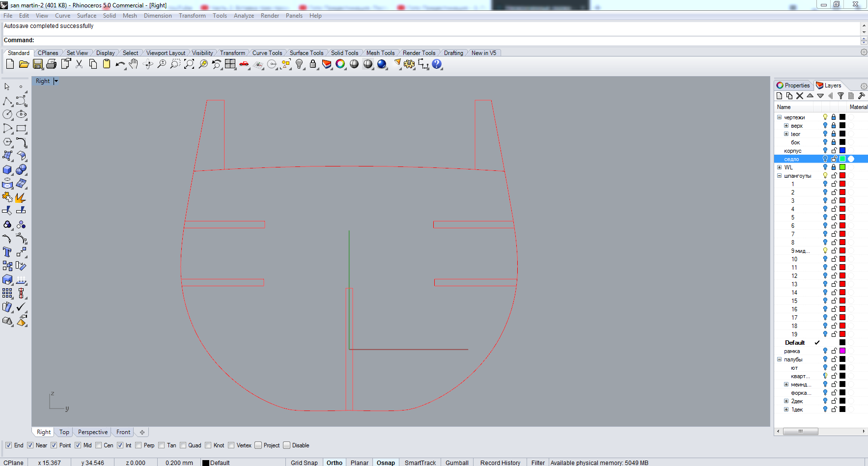Switch to the Perspective viewport tab
The image size is (868, 466).
(x=92, y=432)
